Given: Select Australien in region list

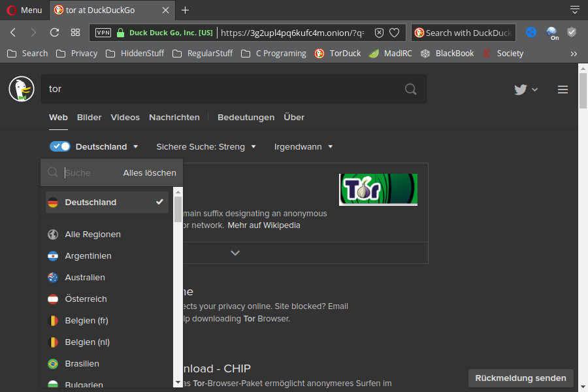Looking at the screenshot, I should pos(107,278).
